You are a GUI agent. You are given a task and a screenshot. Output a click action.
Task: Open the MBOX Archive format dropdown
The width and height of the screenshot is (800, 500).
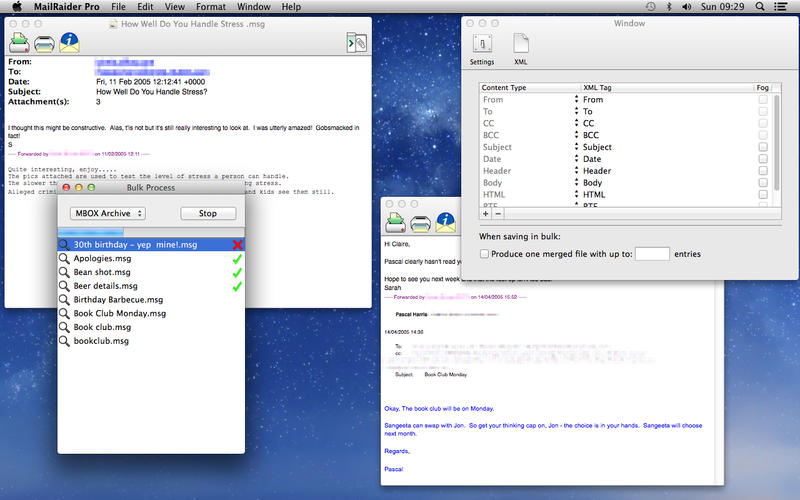109,213
